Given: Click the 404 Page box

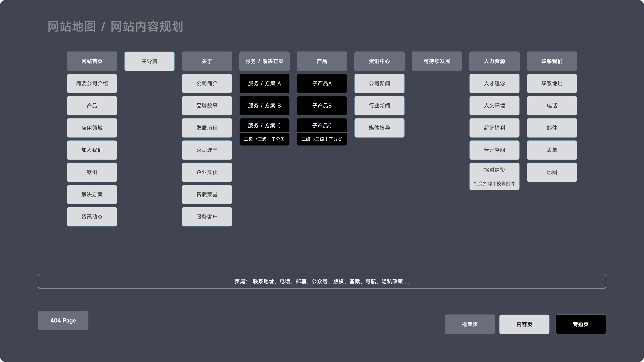Looking at the screenshot, I should pos(63,321).
